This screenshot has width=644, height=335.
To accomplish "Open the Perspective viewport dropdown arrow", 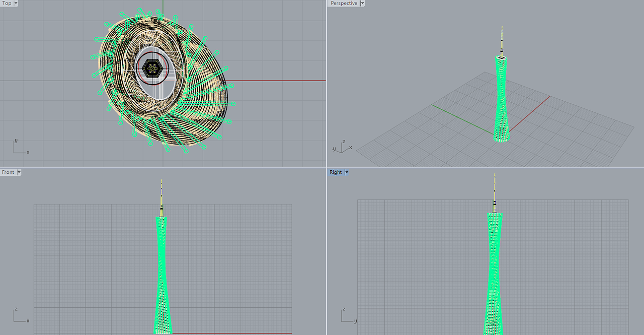I will 362,3.
